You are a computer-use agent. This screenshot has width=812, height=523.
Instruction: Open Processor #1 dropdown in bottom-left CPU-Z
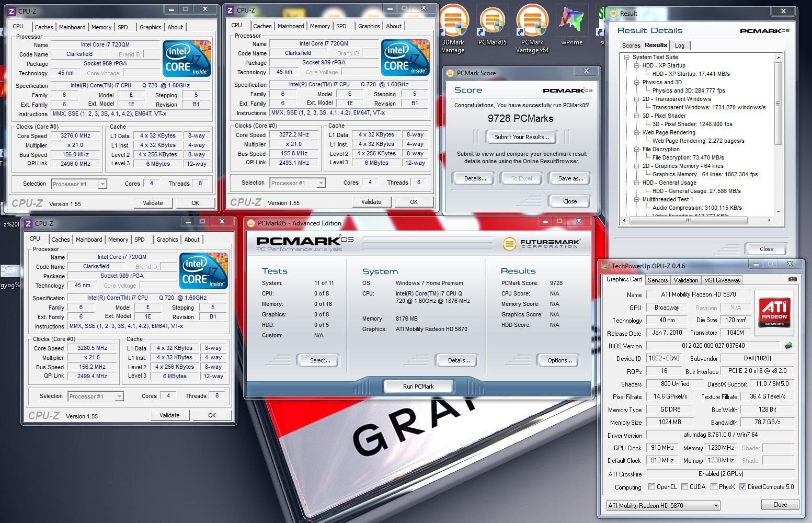(96, 396)
